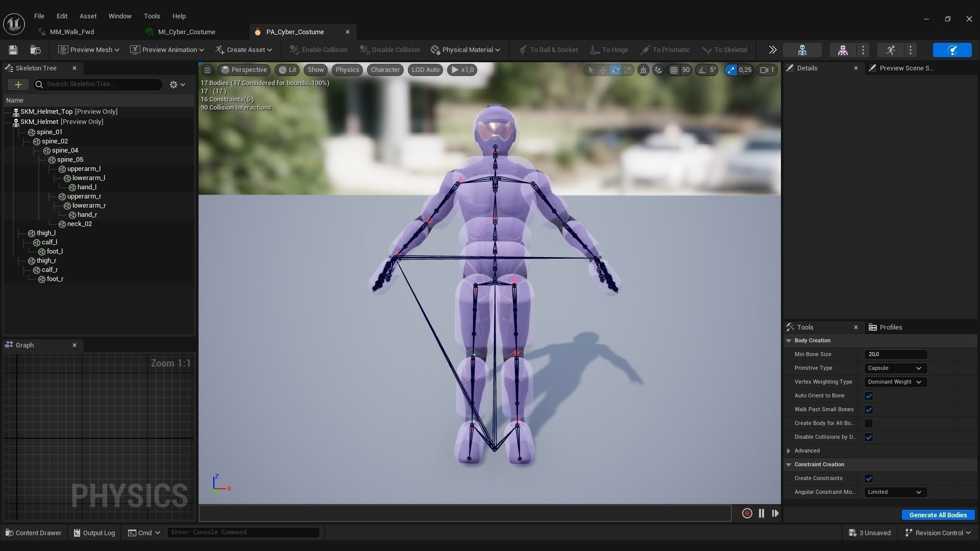
Task: Click Enable Collision in toolbar
Action: (318, 50)
